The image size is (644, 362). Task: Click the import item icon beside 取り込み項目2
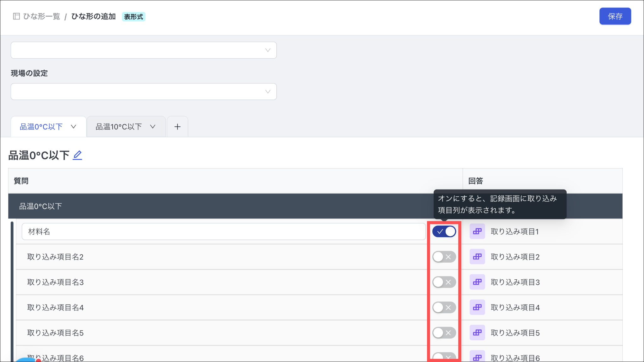(477, 257)
